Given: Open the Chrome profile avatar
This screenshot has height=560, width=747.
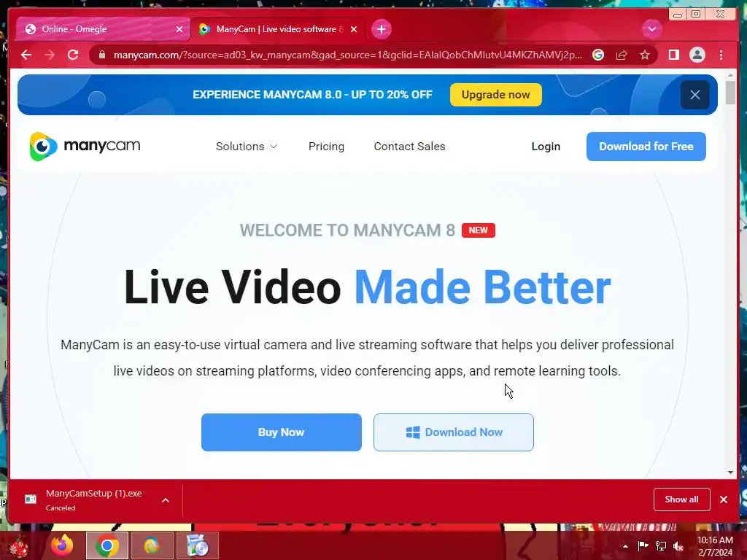Looking at the screenshot, I should tap(697, 55).
